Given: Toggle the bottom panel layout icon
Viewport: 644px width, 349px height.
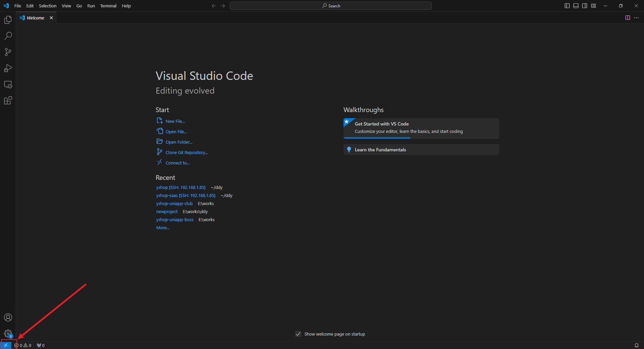Looking at the screenshot, I should click(x=576, y=6).
